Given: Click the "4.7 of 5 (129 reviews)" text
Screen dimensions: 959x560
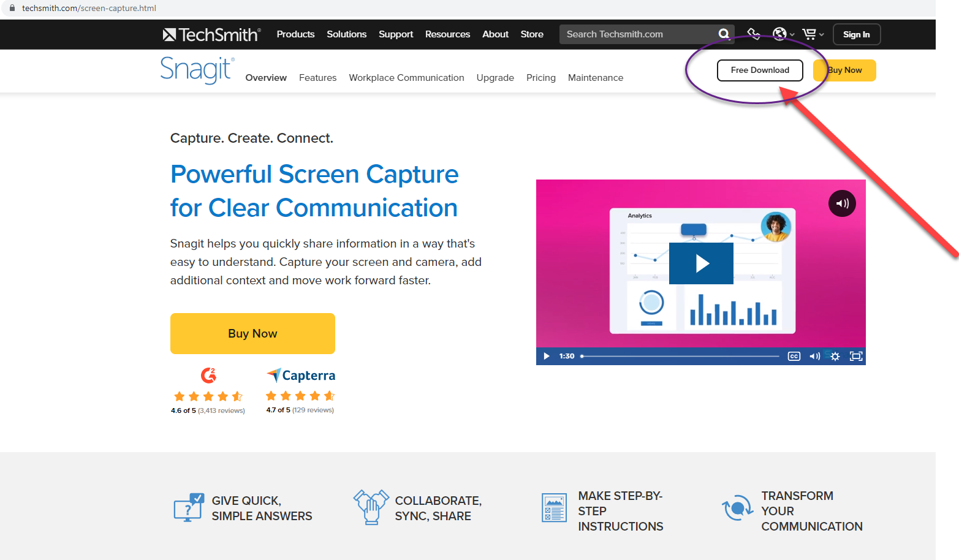Looking at the screenshot, I should [300, 410].
